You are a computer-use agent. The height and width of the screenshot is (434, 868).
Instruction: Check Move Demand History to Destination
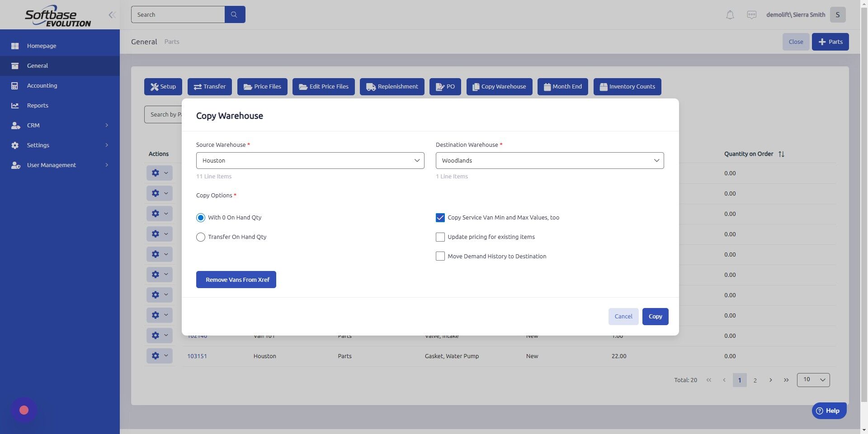point(440,257)
